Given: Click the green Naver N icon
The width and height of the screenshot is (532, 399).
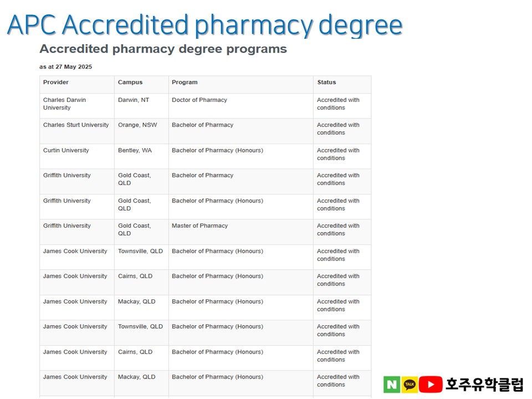Looking at the screenshot, I should (x=391, y=385).
